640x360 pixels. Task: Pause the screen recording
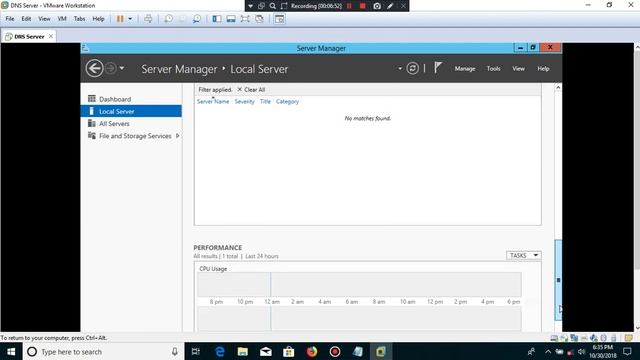coord(349,6)
